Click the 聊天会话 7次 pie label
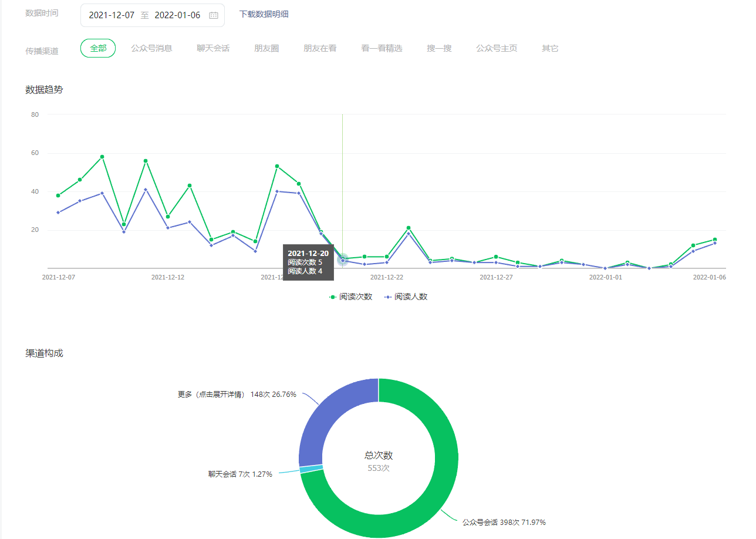Screen dimensions: 756x539 (x=240, y=474)
